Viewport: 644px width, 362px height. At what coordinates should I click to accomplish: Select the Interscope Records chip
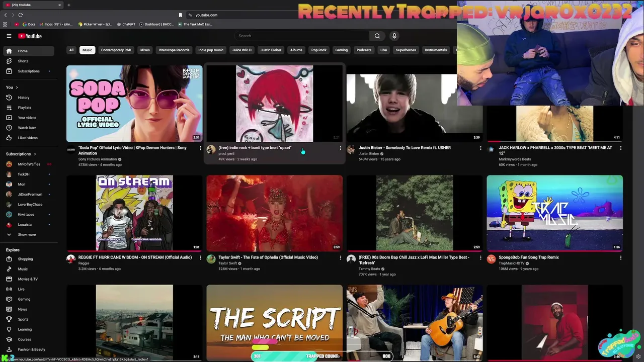(x=174, y=50)
